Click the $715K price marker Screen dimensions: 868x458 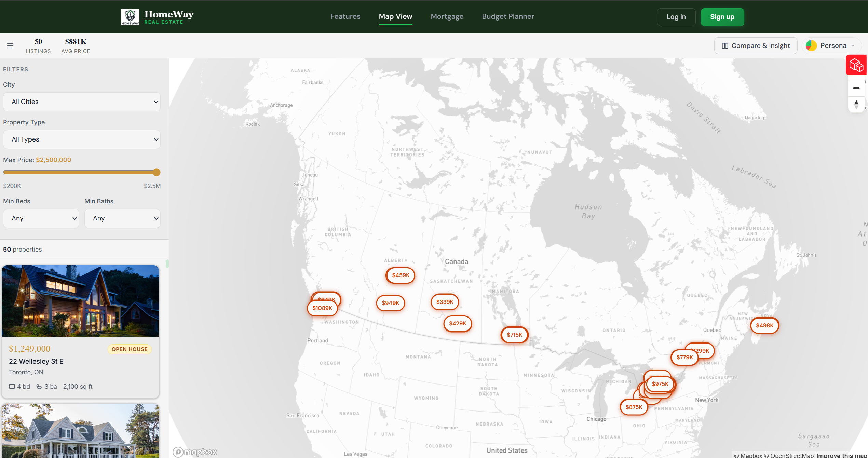pyautogui.click(x=514, y=335)
